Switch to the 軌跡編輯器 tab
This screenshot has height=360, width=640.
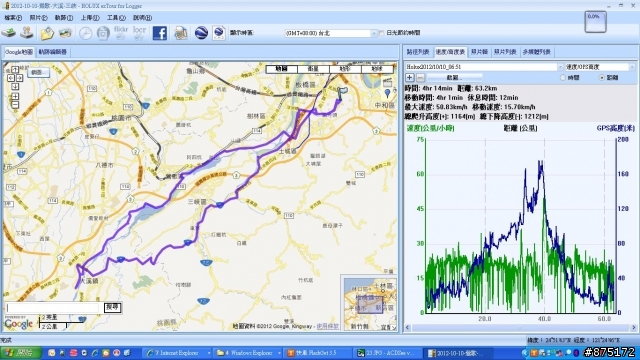[x=52, y=52]
